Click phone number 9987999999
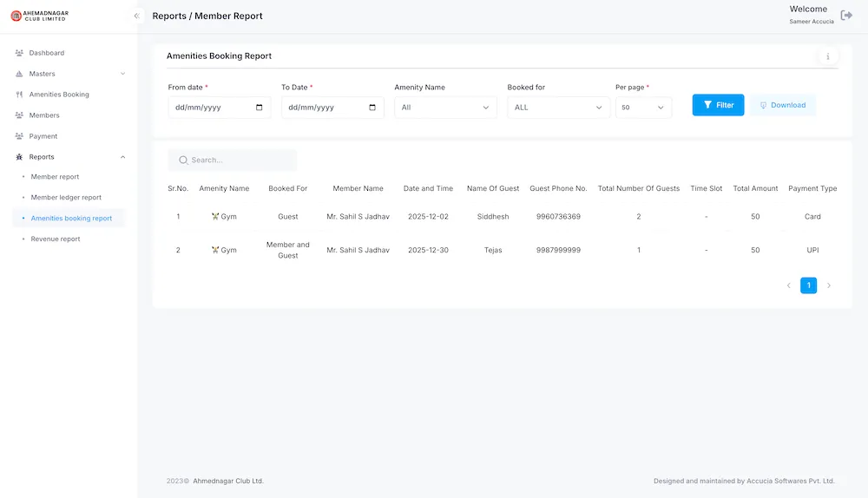This screenshot has height=498, width=868. tap(558, 250)
